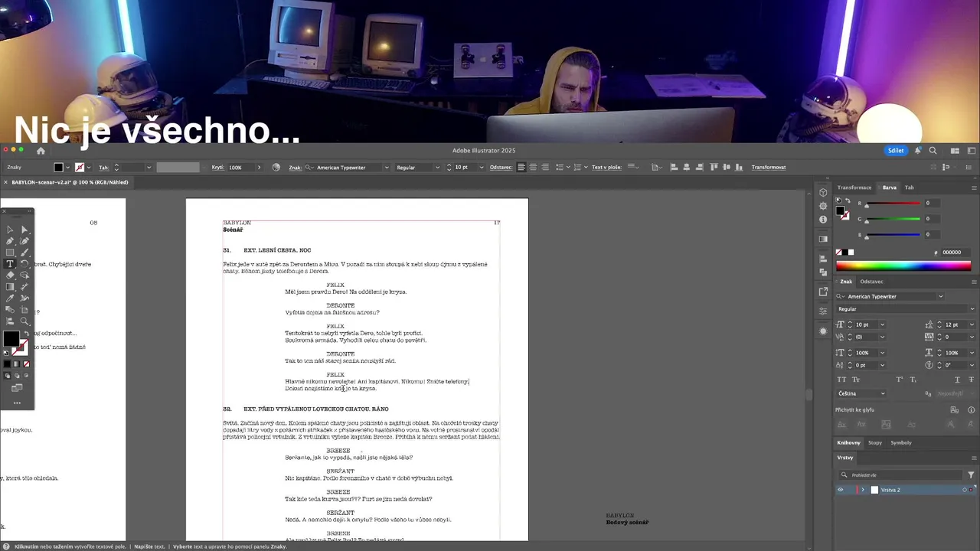The height and width of the screenshot is (551, 980).
Task: Align paragraph text to the left
Action: click(521, 167)
